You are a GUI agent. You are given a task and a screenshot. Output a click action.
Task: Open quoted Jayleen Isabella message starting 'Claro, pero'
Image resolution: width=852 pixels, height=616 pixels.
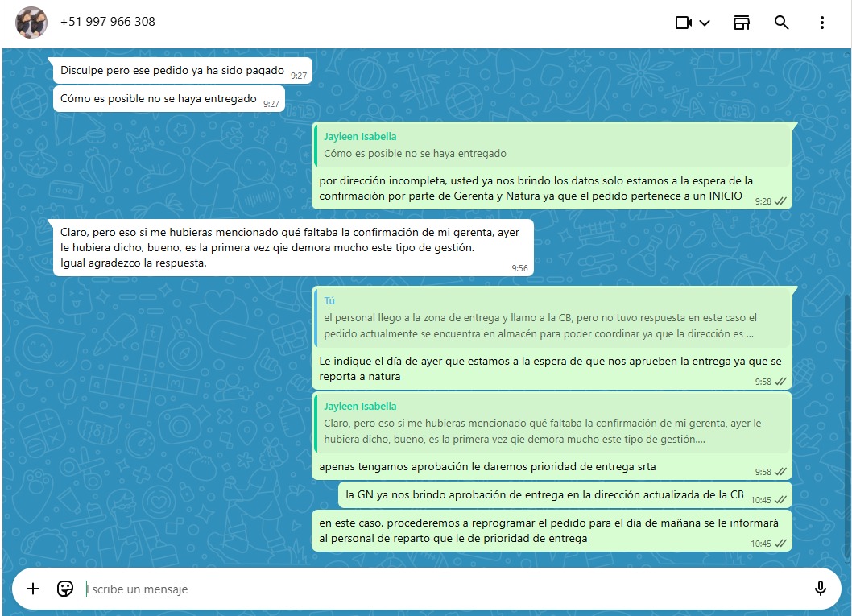(551, 424)
